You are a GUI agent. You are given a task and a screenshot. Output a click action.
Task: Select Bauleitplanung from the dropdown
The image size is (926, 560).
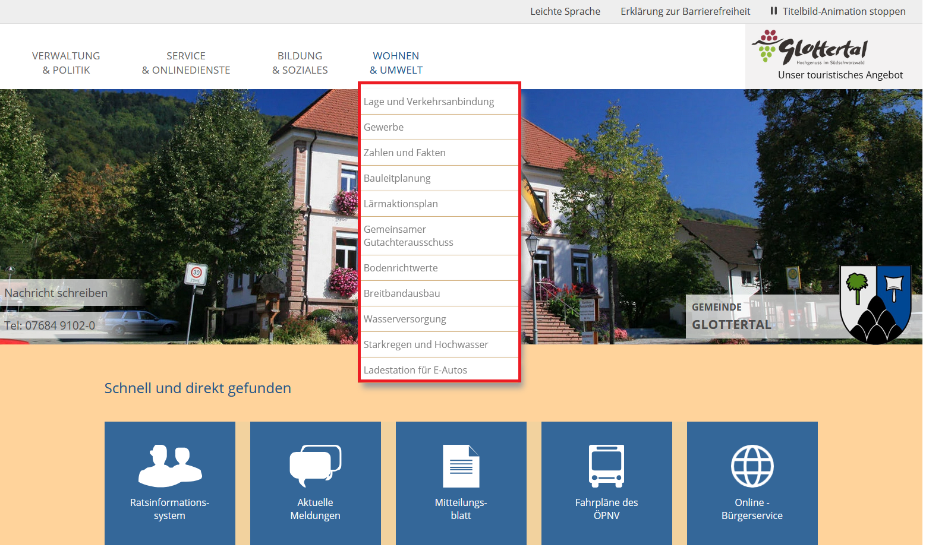pos(397,178)
